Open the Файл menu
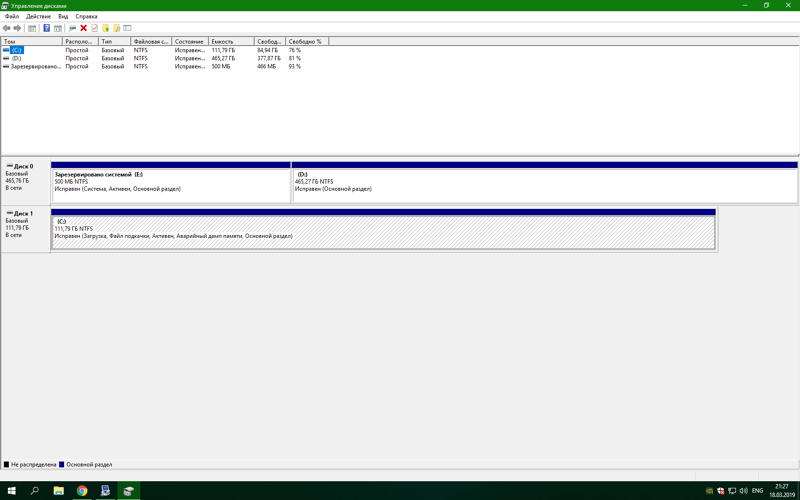The image size is (800, 500). coord(12,17)
